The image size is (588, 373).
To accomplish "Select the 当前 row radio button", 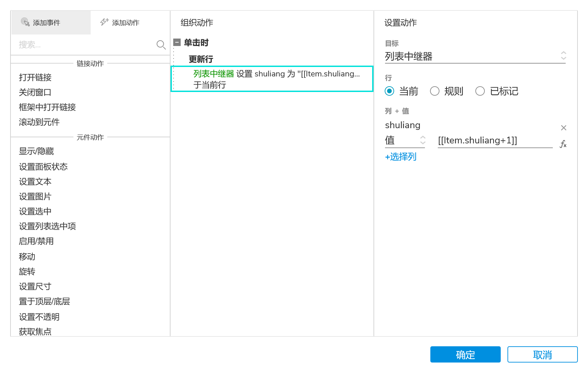I will coord(389,91).
